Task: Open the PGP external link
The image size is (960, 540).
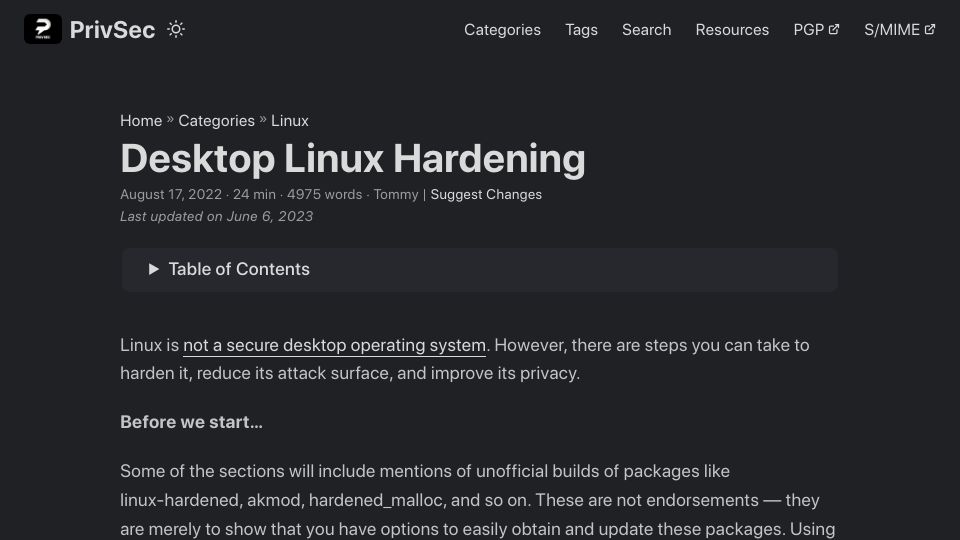Action: click(x=816, y=30)
